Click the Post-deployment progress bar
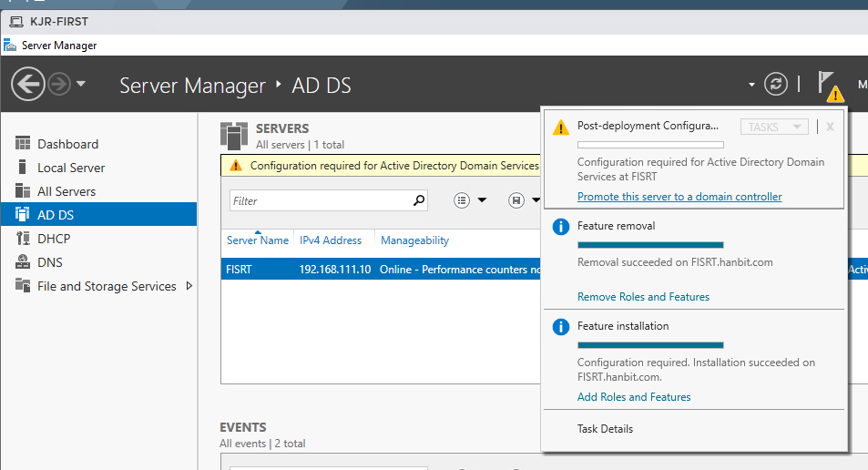Screen dimensions: 868x470 coord(650,145)
